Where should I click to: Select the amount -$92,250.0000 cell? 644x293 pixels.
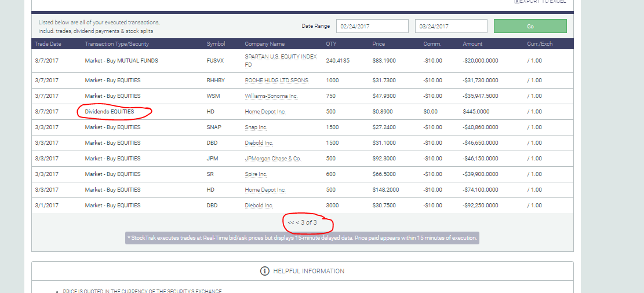pos(481,205)
